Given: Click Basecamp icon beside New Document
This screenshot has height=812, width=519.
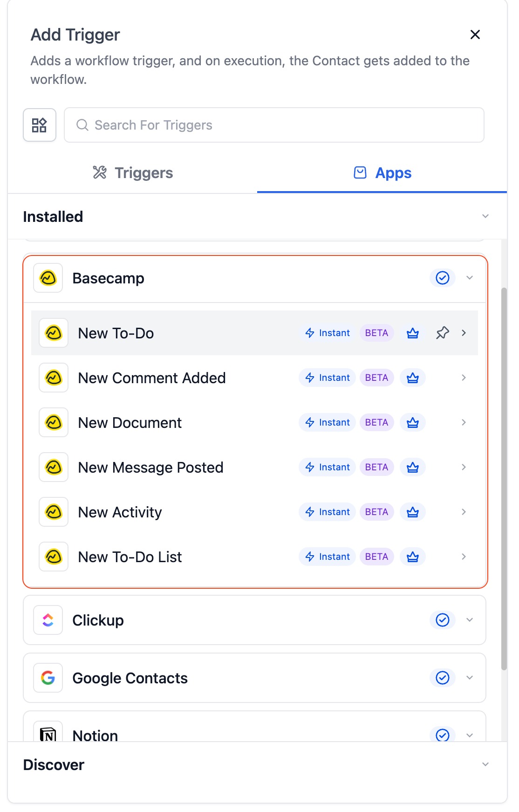Looking at the screenshot, I should [54, 422].
